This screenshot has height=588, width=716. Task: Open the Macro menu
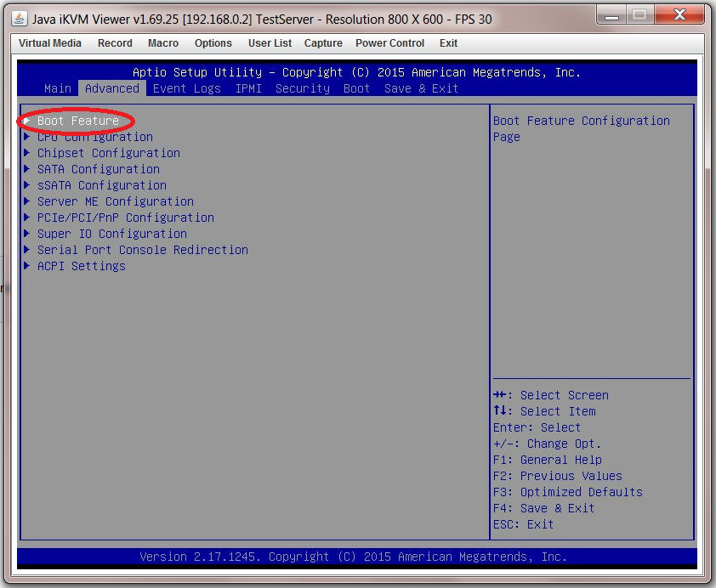pyautogui.click(x=163, y=43)
